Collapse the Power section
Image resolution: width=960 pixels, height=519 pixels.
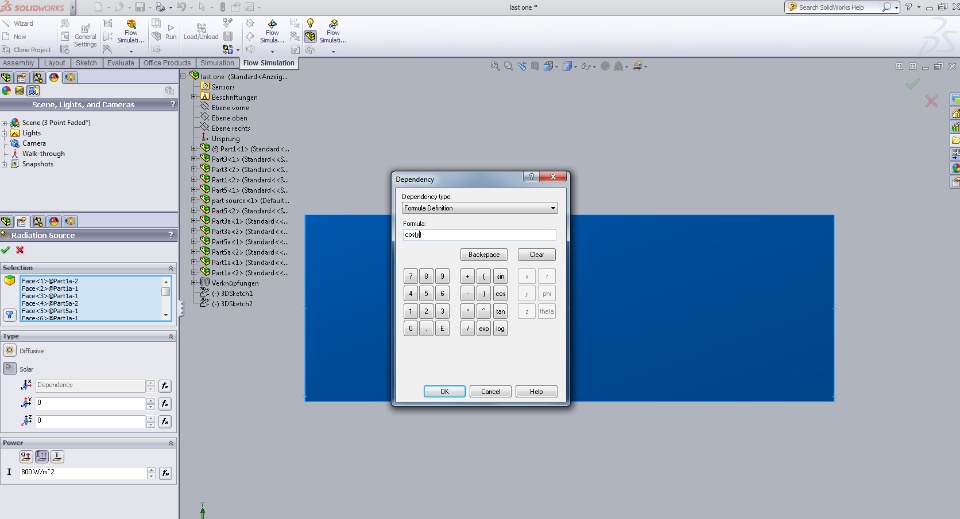[x=171, y=442]
